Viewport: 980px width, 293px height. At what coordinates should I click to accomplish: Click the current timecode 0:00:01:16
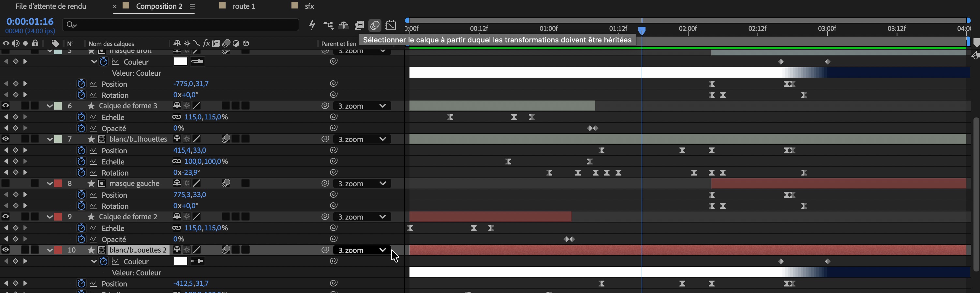[30, 21]
